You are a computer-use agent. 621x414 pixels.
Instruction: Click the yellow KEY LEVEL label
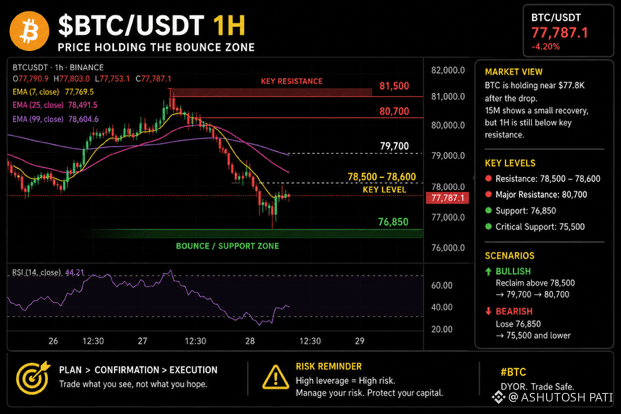[x=384, y=190]
